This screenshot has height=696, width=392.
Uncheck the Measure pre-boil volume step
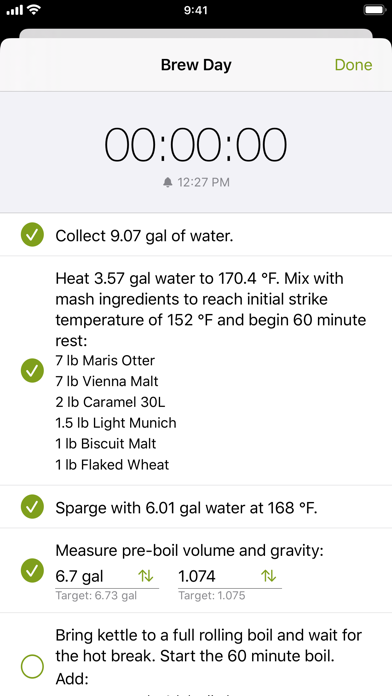pos(32,571)
